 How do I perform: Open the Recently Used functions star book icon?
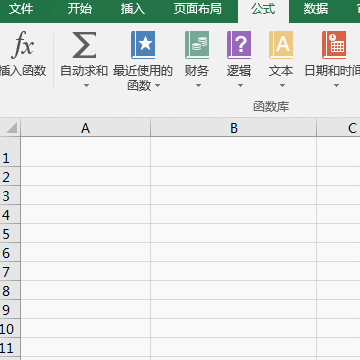pos(143,45)
